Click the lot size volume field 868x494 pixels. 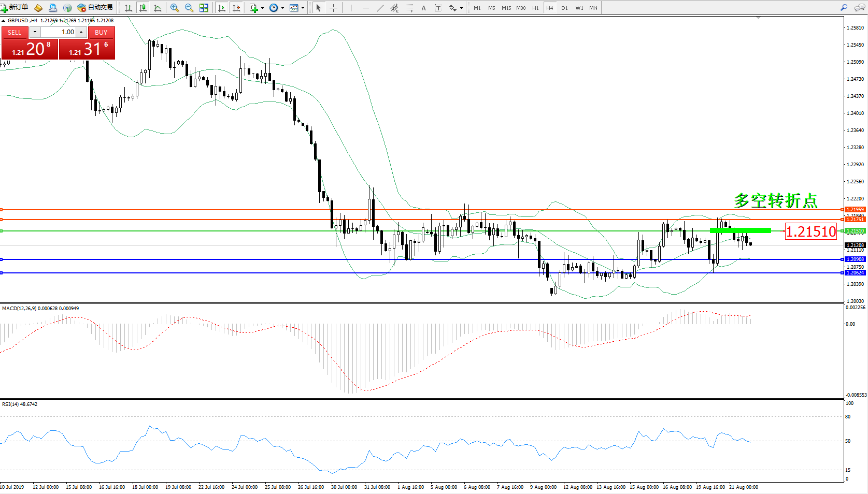click(x=59, y=32)
